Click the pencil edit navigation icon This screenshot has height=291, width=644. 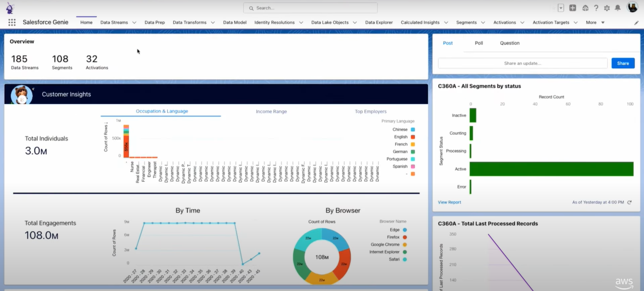click(636, 23)
